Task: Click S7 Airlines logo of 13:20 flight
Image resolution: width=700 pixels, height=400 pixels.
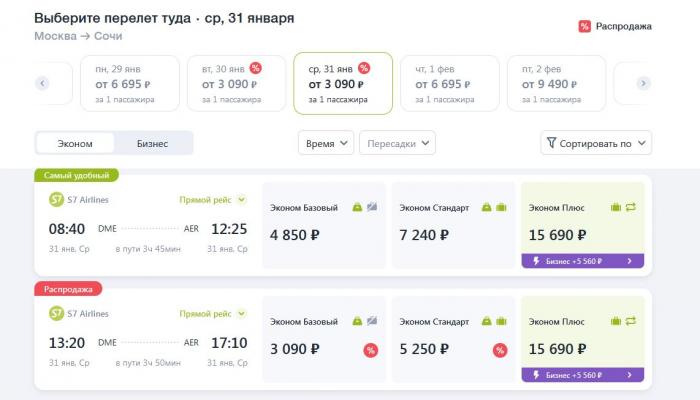Action: 56,313
